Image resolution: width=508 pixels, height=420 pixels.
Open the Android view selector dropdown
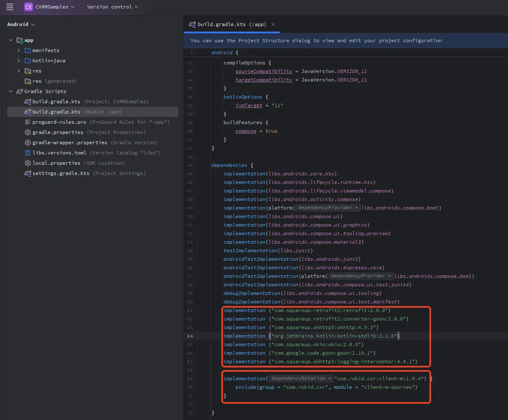click(x=21, y=24)
